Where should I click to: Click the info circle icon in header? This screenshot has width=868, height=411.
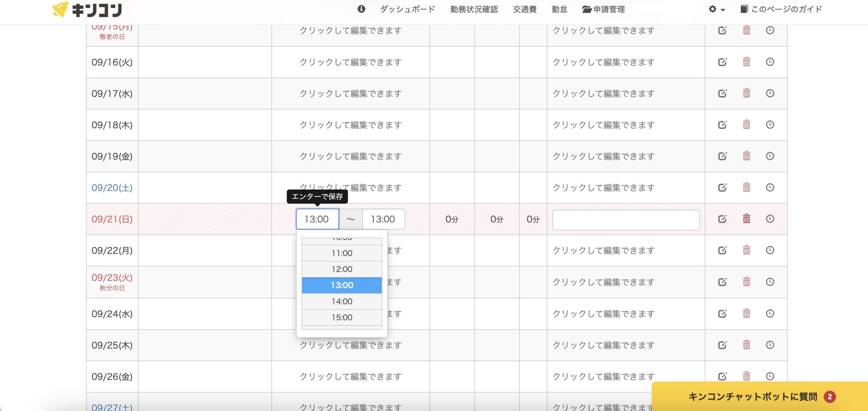point(361,9)
